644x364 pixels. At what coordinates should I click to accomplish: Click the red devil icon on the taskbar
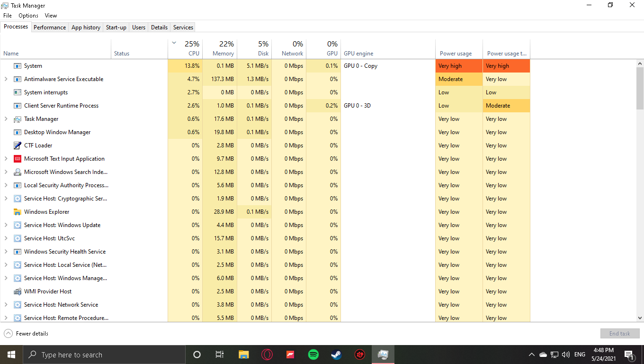360,355
